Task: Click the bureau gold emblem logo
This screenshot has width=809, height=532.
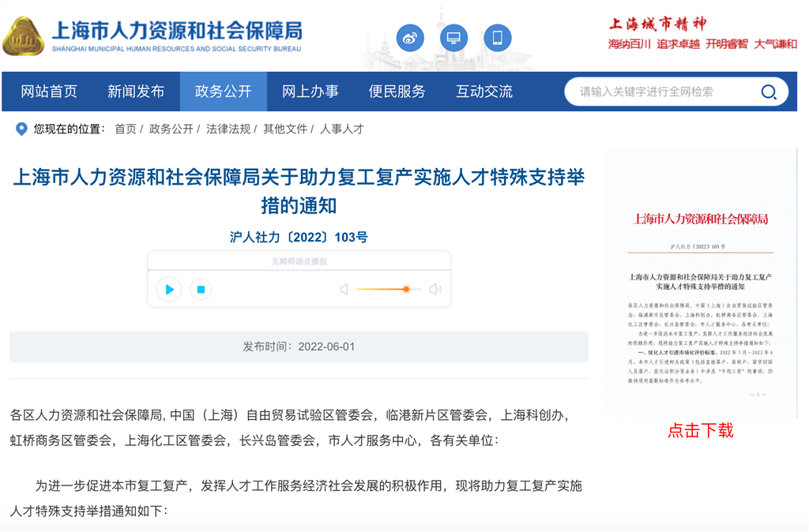Action: tap(23, 36)
